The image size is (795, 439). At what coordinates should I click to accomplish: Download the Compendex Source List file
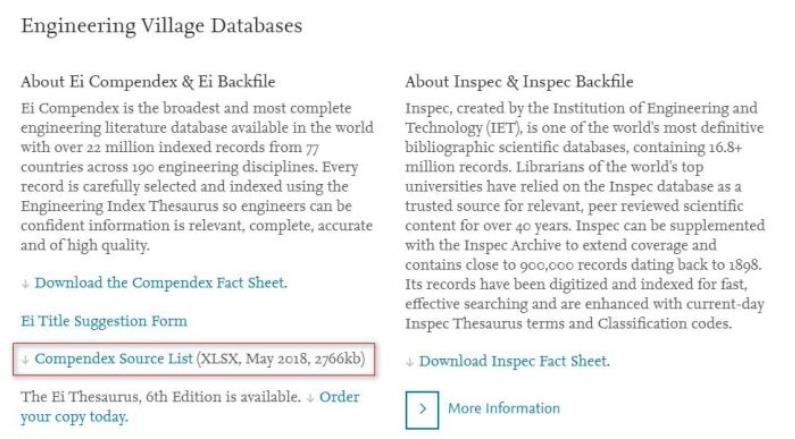pos(114,358)
